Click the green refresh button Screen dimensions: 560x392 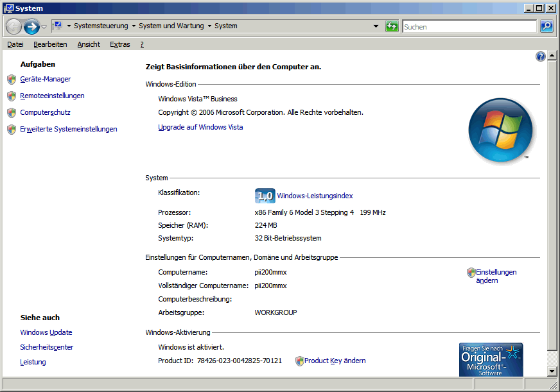[392, 26]
